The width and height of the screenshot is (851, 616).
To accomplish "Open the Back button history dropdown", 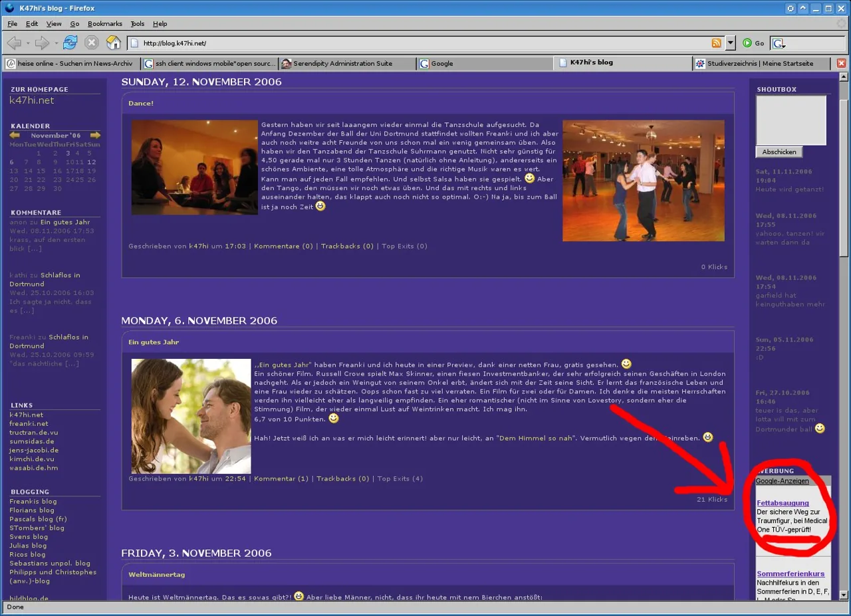I will pos(27,43).
